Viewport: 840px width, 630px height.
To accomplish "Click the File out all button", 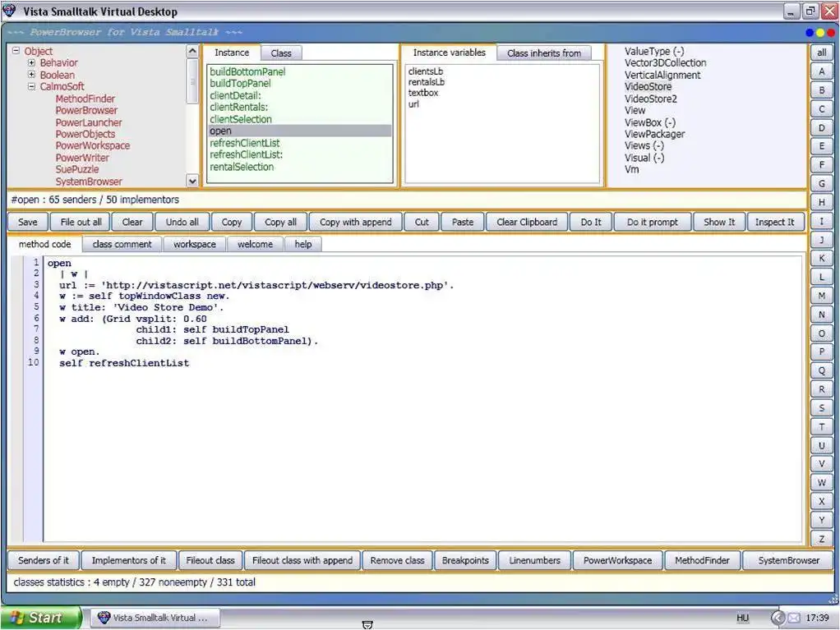I will [81, 222].
